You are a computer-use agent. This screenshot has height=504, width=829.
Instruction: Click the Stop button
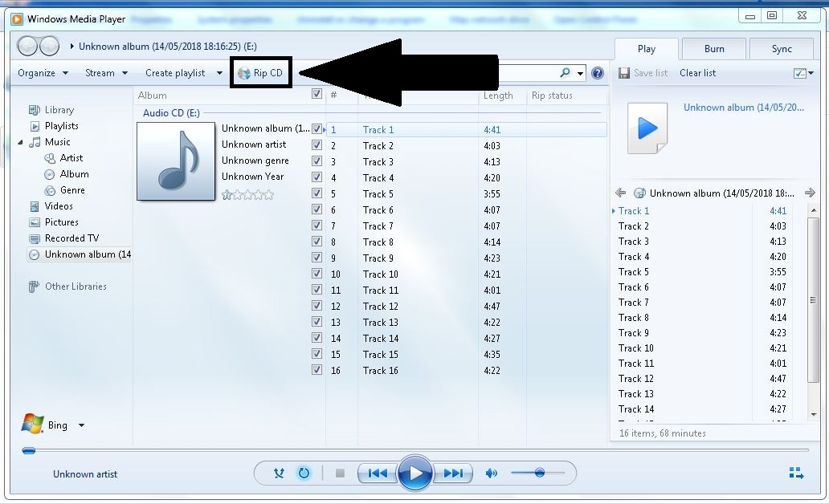click(340, 473)
